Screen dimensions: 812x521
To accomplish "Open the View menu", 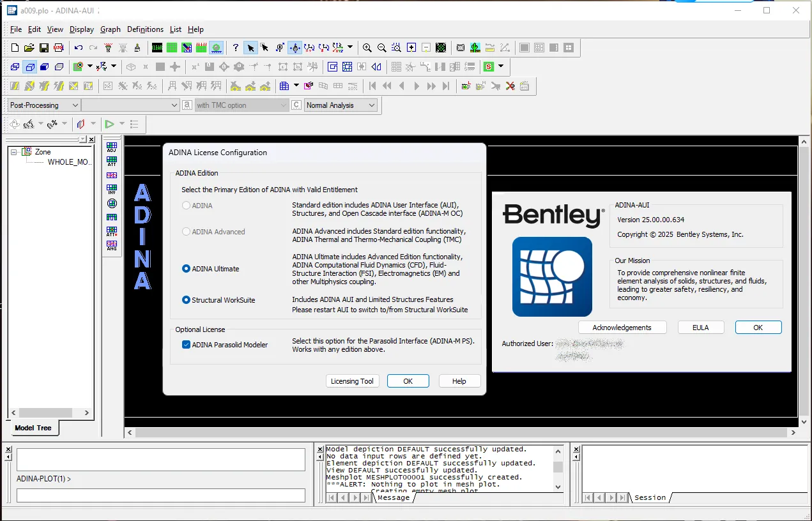I will point(56,29).
